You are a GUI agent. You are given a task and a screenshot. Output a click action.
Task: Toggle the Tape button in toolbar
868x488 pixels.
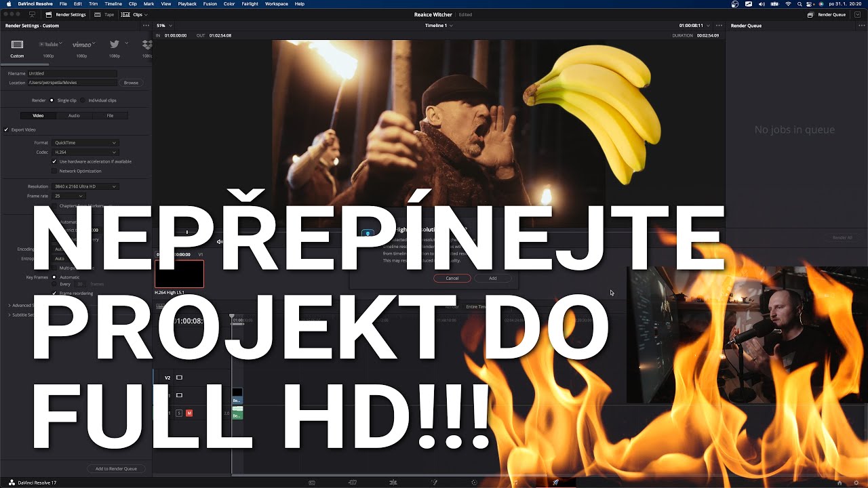[x=103, y=14]
